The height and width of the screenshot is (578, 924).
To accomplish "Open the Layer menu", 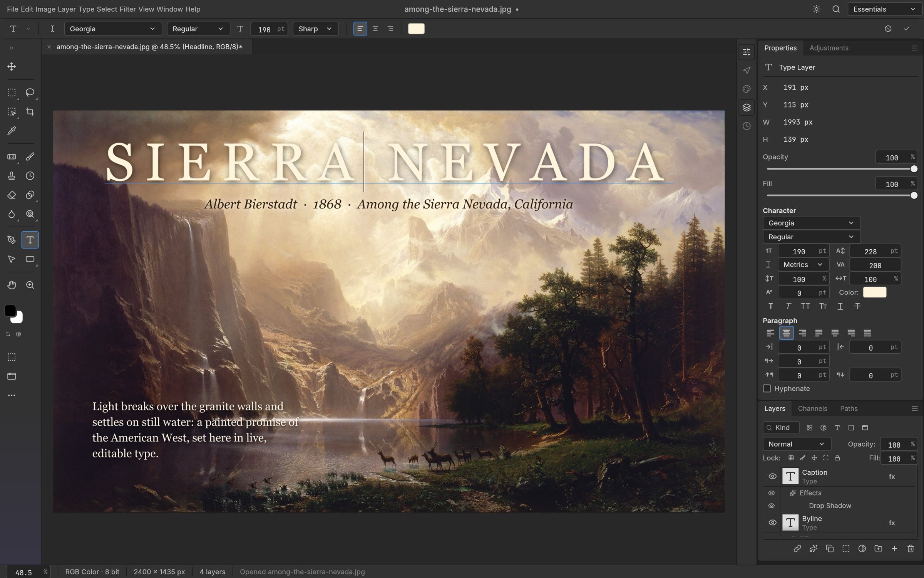I will click(x=67, y=9).
